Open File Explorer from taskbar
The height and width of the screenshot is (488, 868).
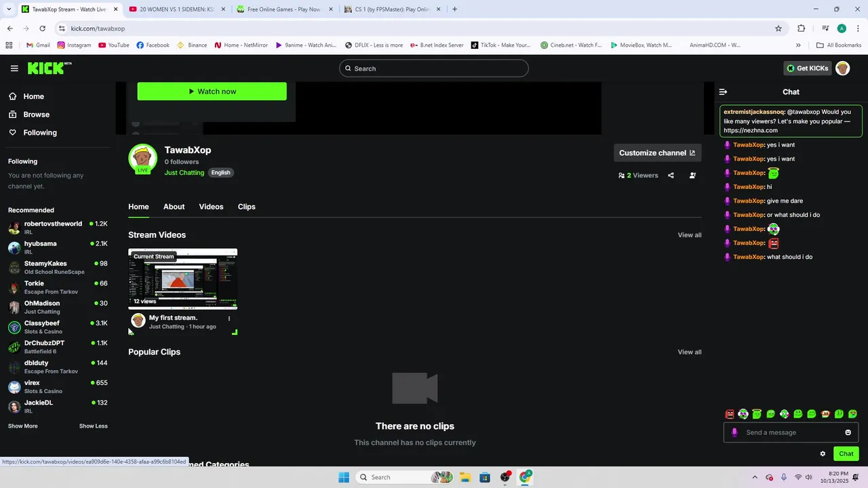pos(465,477)
